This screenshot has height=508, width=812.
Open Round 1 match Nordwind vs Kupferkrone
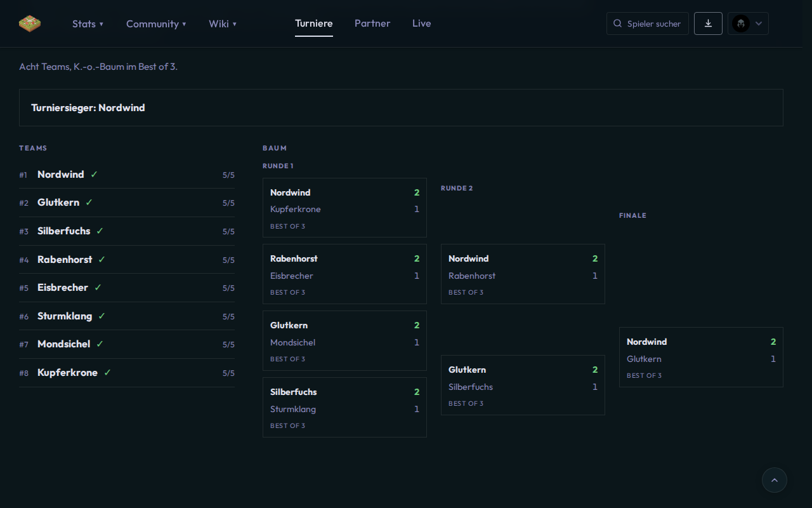tap(344, 208)
